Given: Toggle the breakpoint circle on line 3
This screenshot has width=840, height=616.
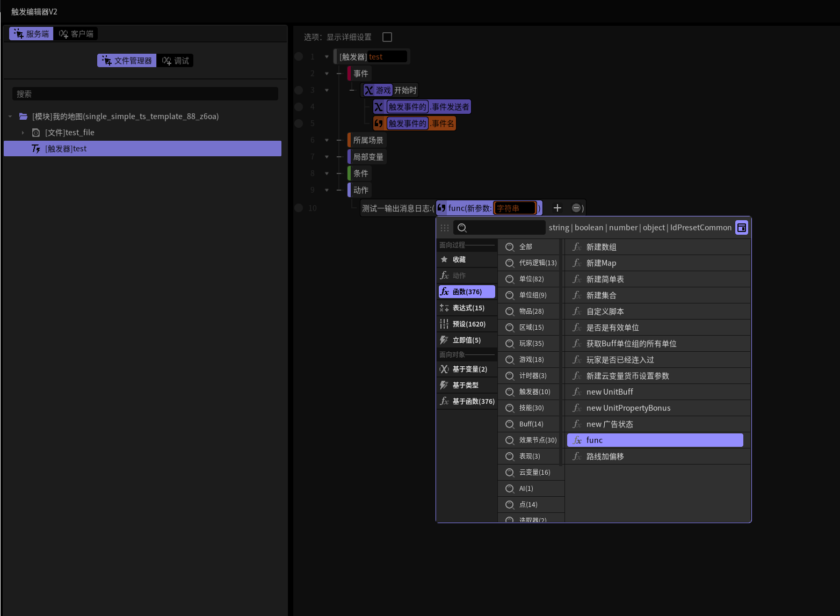Looking at the screenshot, I should click(299, 90).
